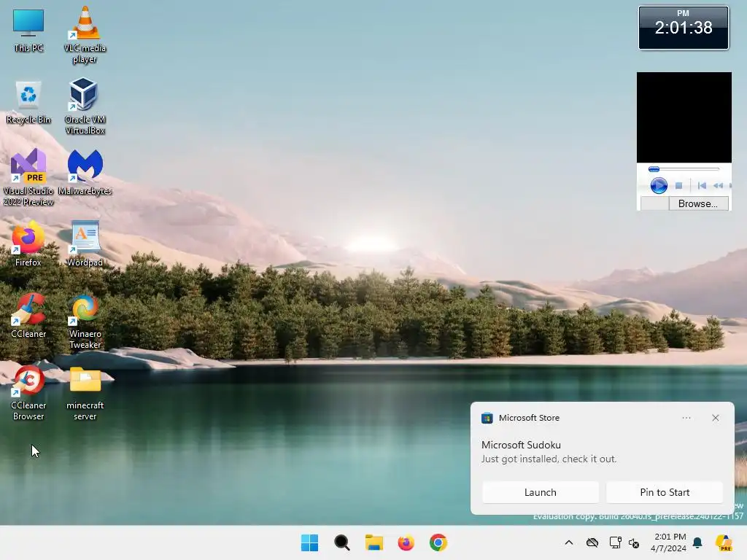Image resolution: width=747 pixels, height=560 pixels.
Task: Click the blank button left of Browse
Action: coord(654,204)
